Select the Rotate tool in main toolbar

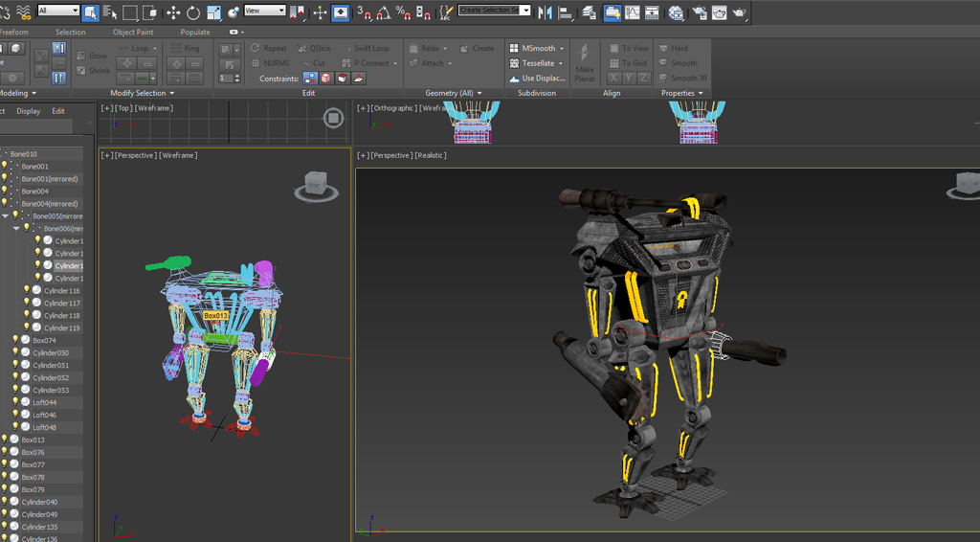coord(193,12)
